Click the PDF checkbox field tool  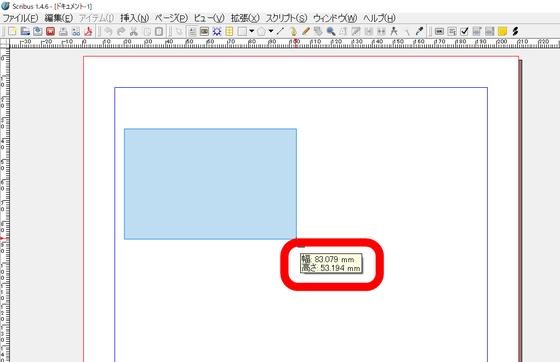[464, 31]
